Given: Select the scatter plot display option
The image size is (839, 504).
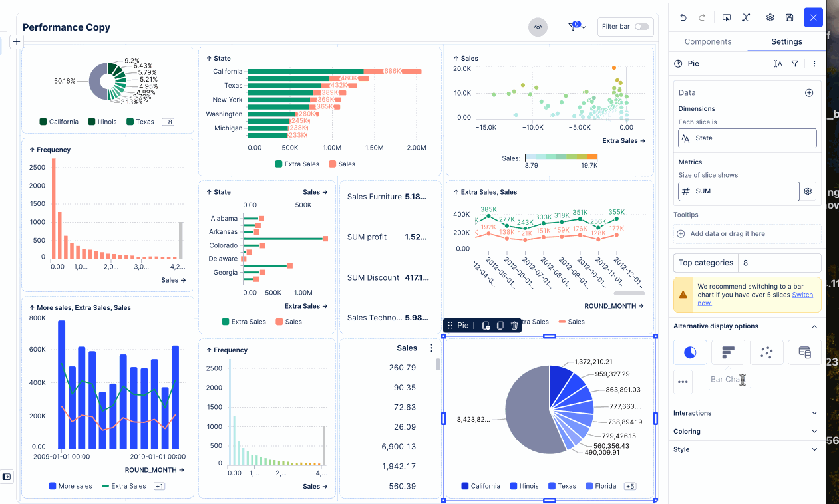Looking at the screenshot, I should click(x=766, y=352).
